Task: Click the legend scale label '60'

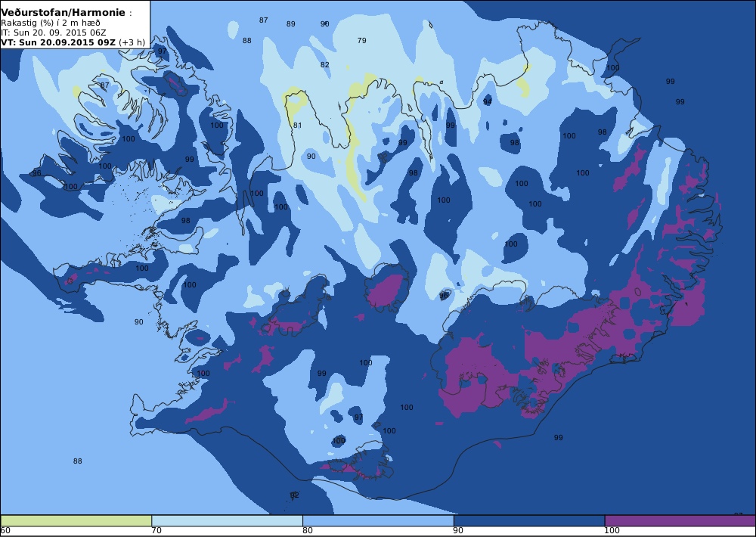Action: click(x=5, y=531)
